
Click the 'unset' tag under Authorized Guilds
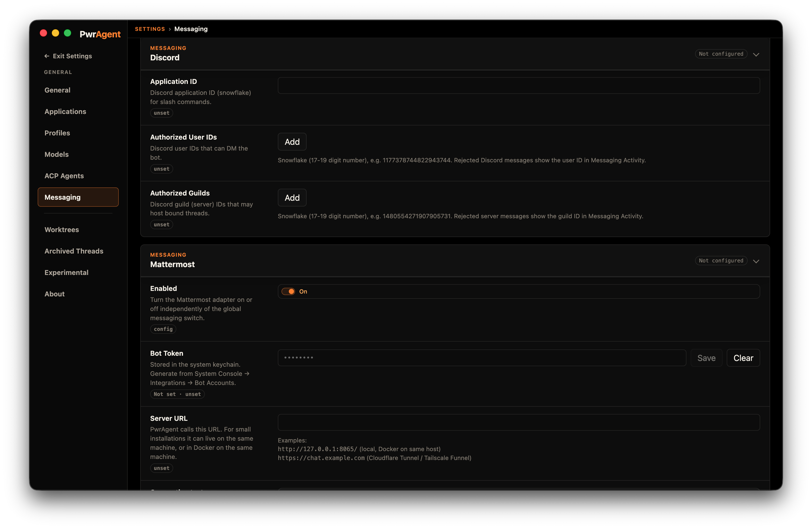161,225
